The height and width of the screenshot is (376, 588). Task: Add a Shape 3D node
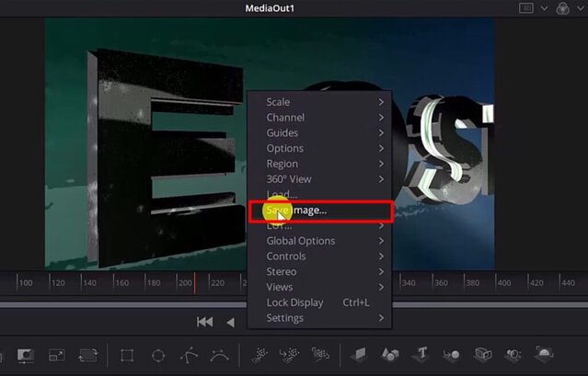click(390, 354)
